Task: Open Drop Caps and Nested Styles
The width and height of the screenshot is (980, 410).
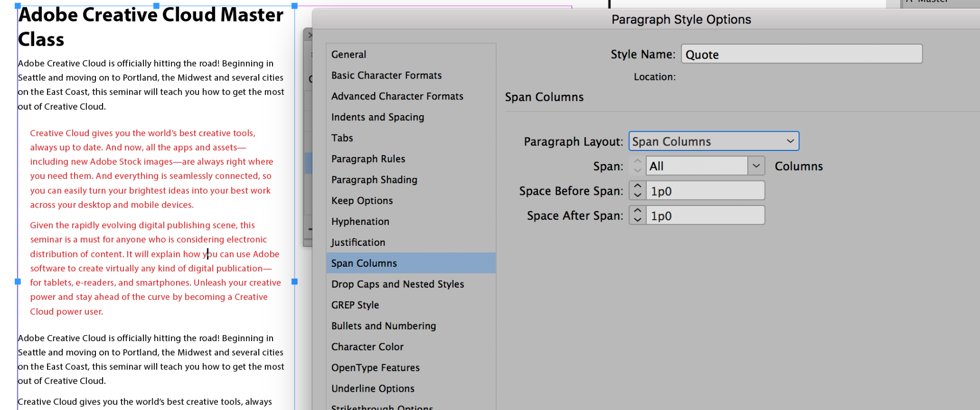Action: (411, 284)
